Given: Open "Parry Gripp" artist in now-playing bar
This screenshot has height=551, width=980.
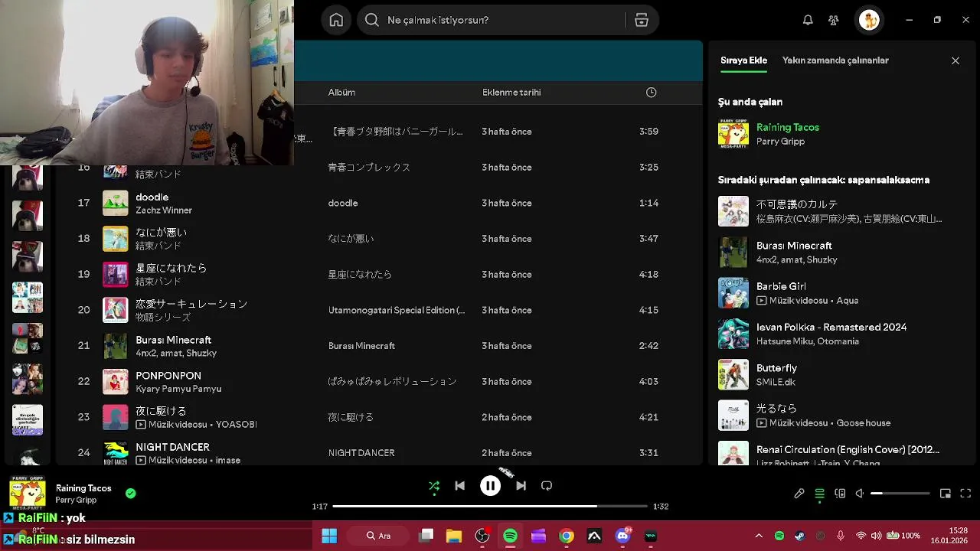Looking at the screenshot, I should tap(76, 500).
